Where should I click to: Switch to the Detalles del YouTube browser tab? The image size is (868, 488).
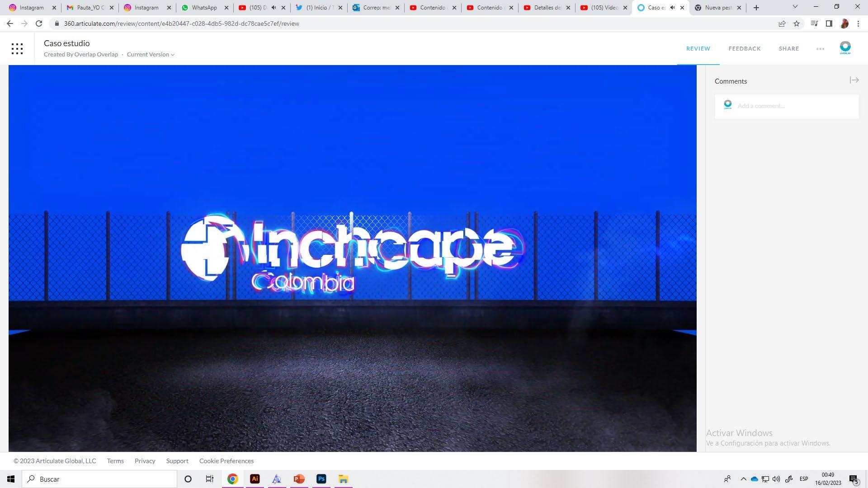point(546,8)
